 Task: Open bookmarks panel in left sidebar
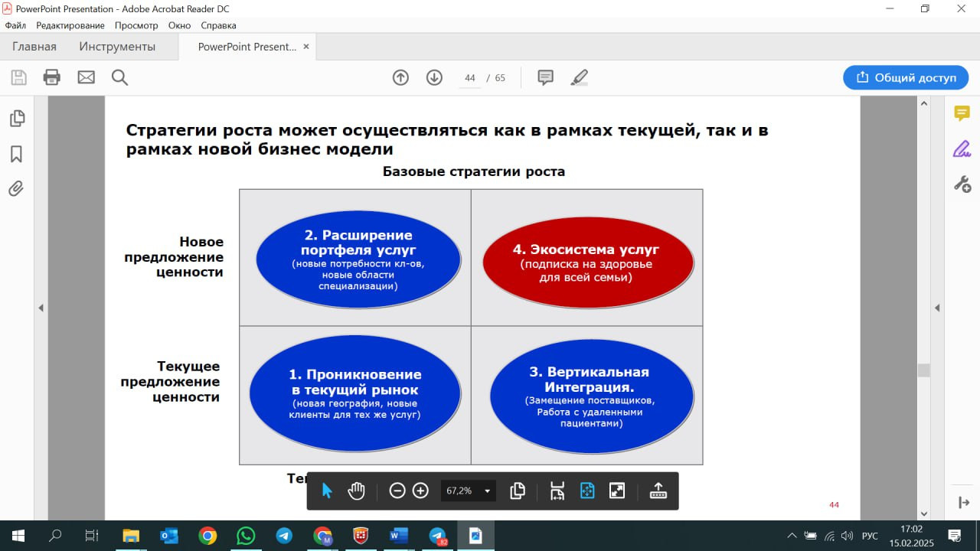tap(16, 154)
